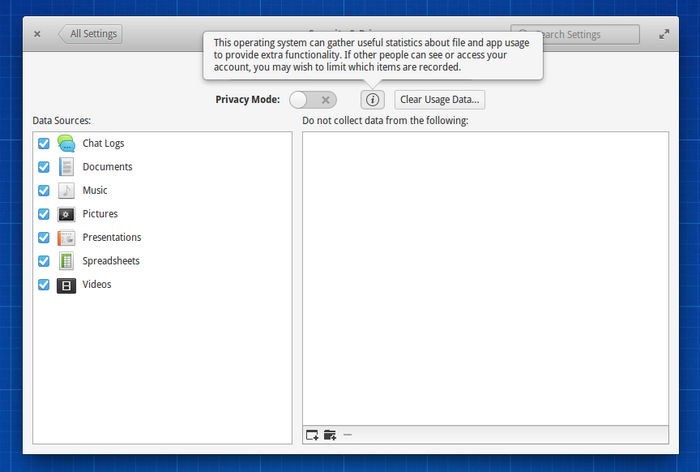
Task: Maximize window with the expand arrows icon
Action: pyautogui.click(x=664, y=34)
